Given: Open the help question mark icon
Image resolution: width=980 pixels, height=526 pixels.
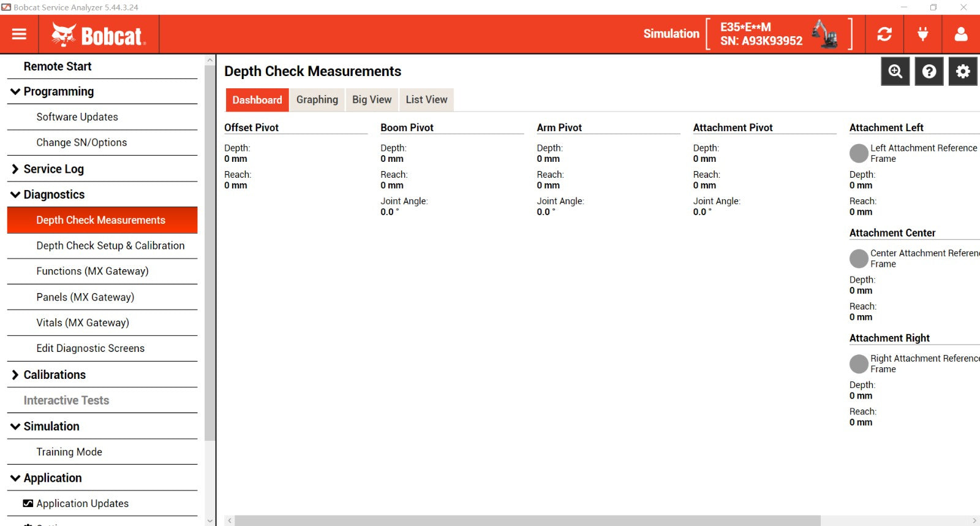Looking at the screenshot, I should click(x=929, y=72).
